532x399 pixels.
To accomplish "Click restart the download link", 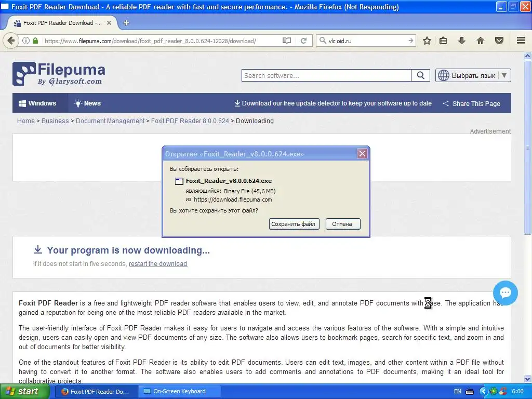I will [x=158, y=263].
